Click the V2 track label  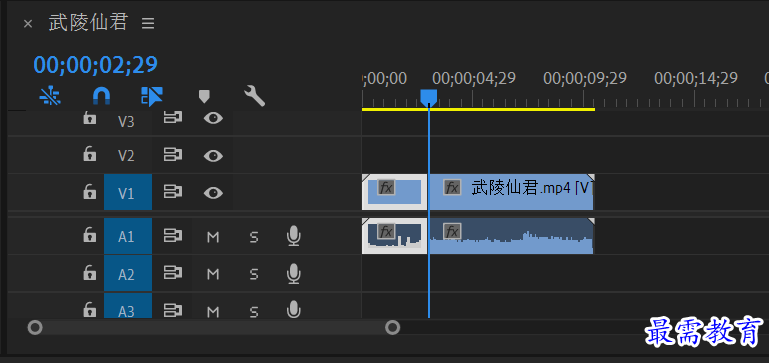(126, 156)
